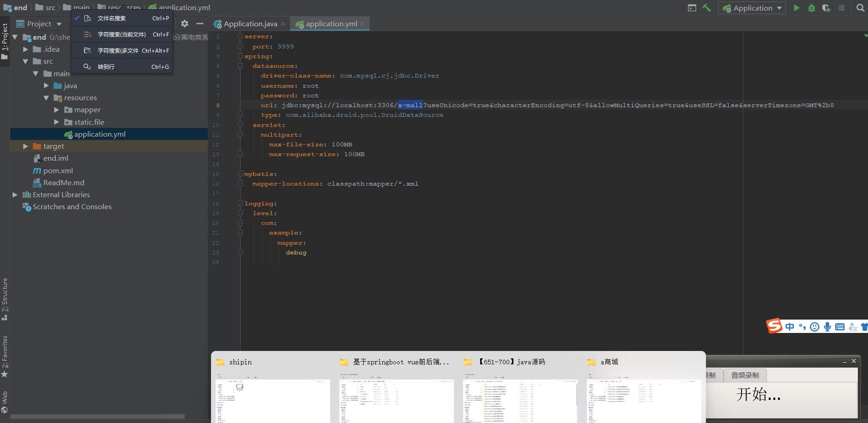868x423 pixels.
Task: Choose 字符搜索(当前文件) menu item
Action: coord(122,35)
